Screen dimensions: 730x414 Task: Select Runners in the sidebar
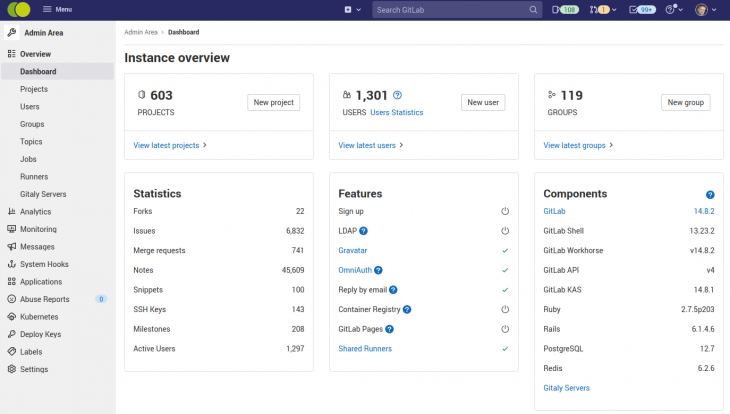pos(34,176)
